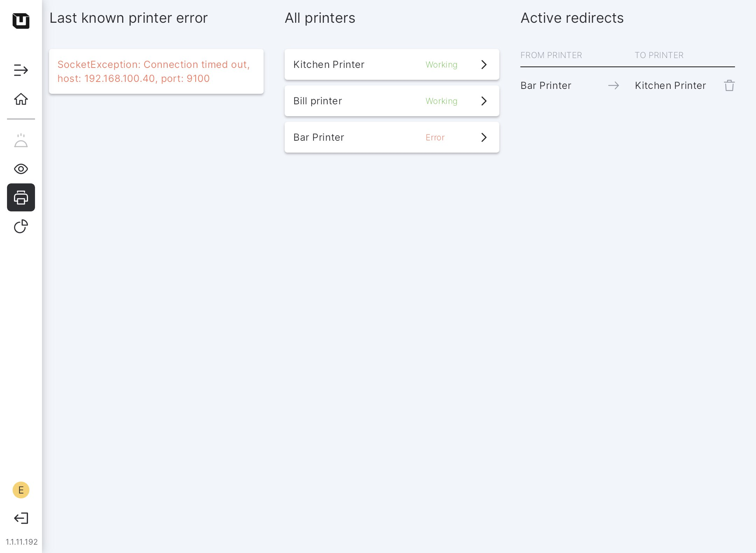Open the pie chart reports section
The height and width of the screenshot is (553, 756).
pos(21,226)
